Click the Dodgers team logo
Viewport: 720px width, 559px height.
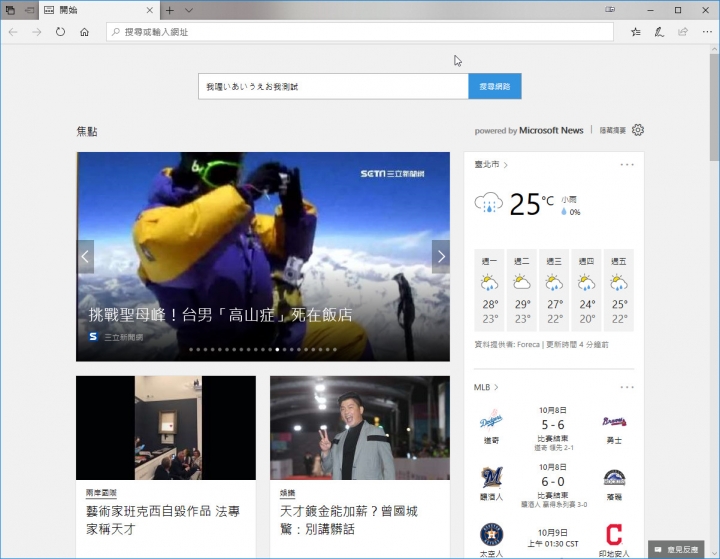tap(491, 420)
